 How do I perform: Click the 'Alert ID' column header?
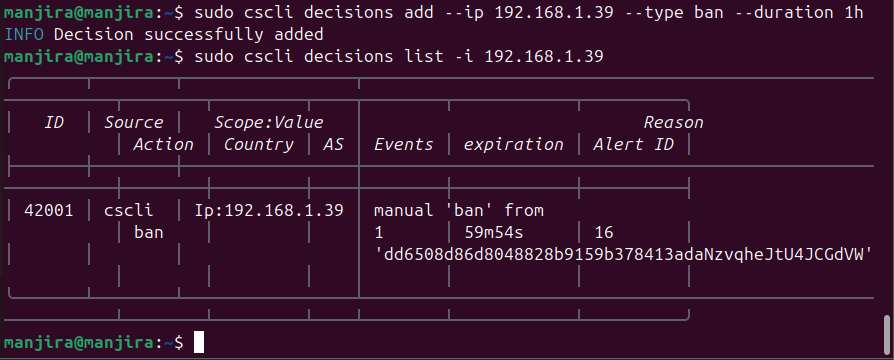click(x=633, y=145)
